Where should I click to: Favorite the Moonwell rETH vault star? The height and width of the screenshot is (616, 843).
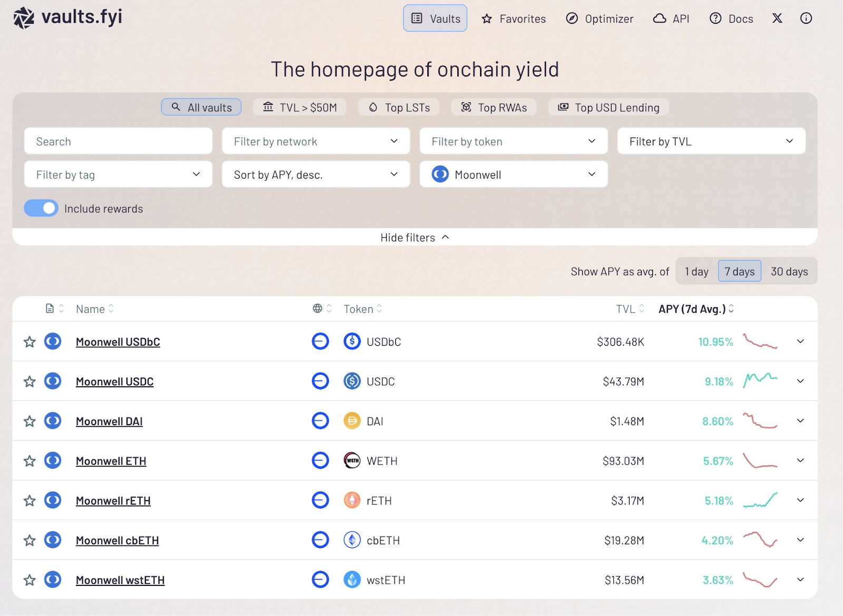pyautogui.click(x=30, y=501)
